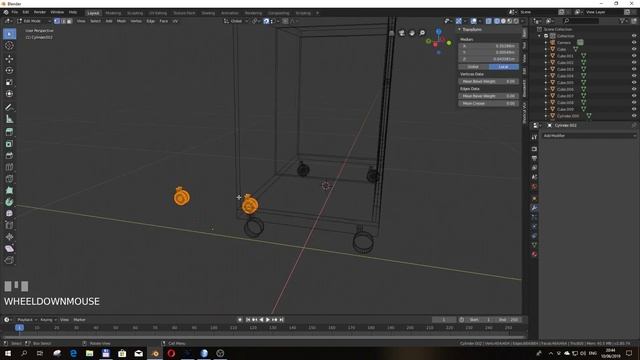Click the camera view icon in viewport
Viewport: 640px width, 360px height.
pyautogui.click(x=402, y=33)
